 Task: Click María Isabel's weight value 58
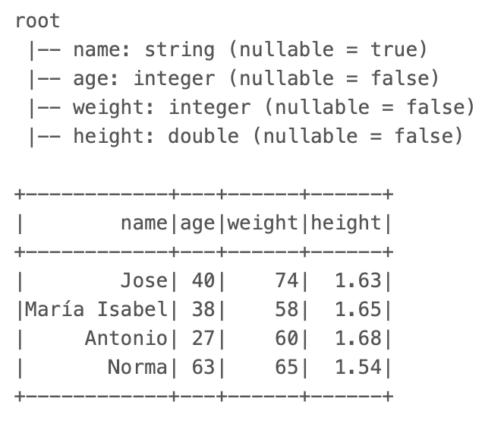[286, 309]
